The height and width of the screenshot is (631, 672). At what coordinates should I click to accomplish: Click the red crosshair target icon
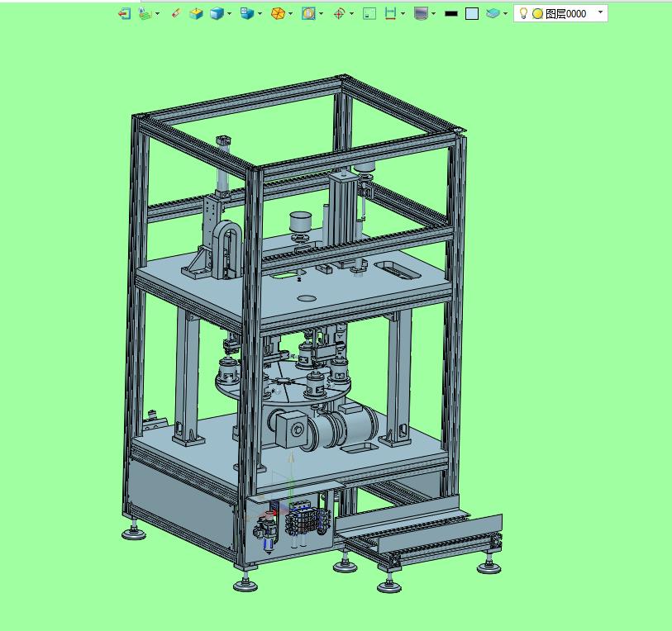pos(339,14)
